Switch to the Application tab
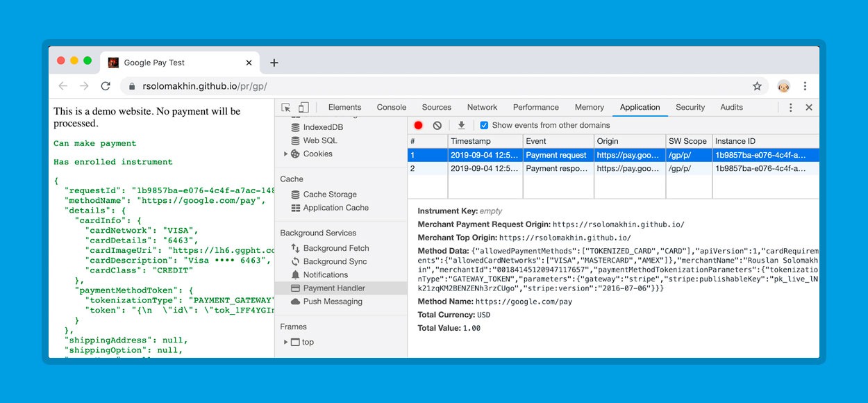 click(640, 108)
